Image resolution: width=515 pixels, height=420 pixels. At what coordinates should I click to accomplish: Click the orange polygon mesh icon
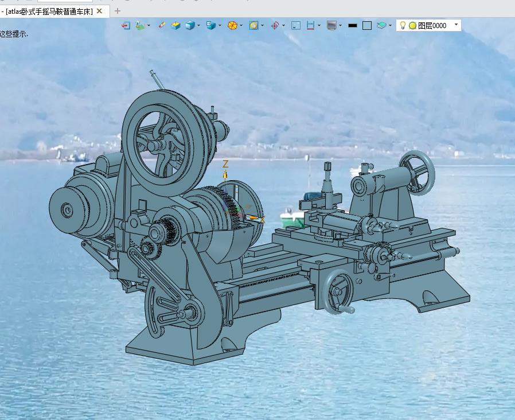pos(232,26)
